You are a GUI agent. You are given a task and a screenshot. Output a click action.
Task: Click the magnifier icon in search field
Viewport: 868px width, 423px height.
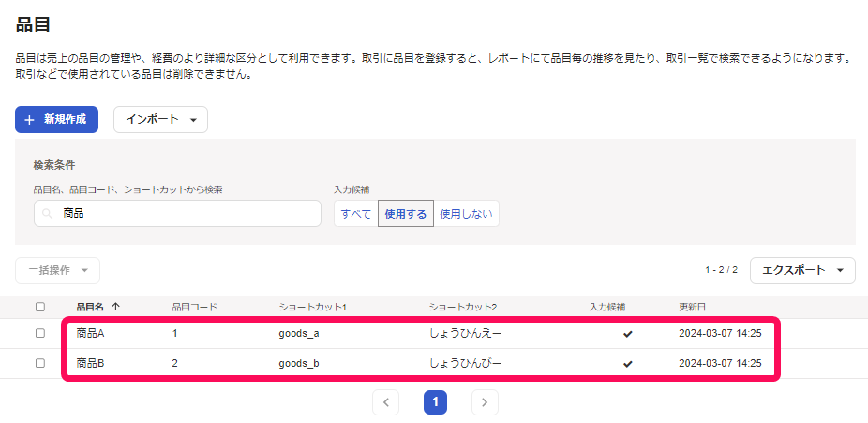(x=49, y=214)
